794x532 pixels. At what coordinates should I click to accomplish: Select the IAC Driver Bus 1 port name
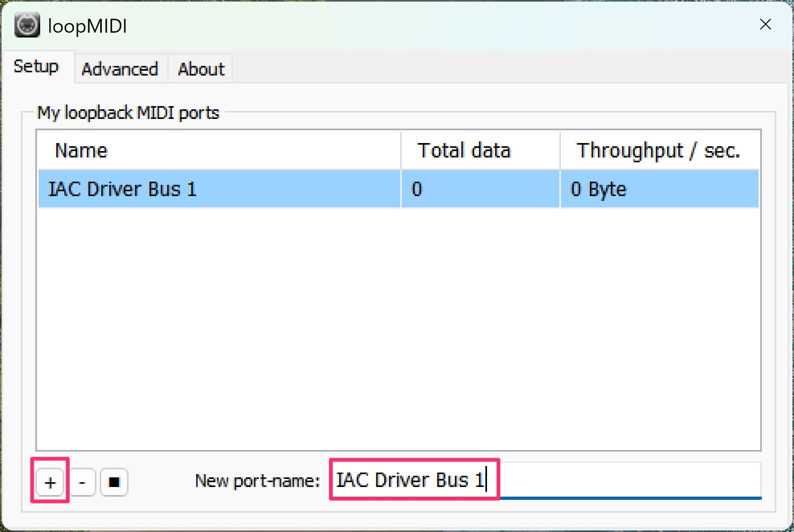(x=123, y=189)
